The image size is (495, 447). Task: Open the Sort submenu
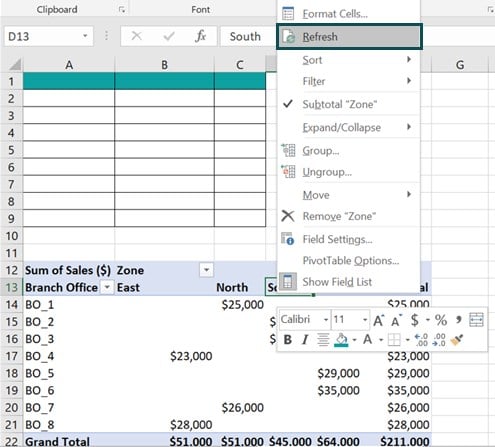348,60
